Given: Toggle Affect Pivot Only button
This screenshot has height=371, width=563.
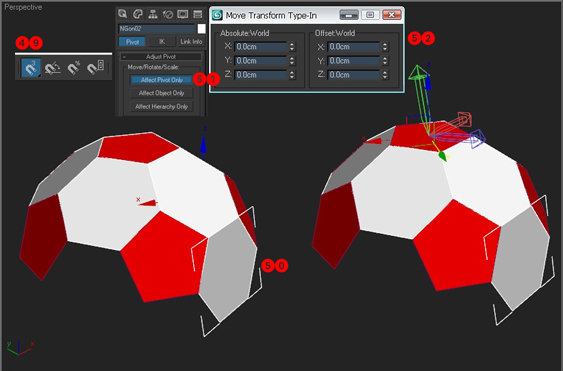Looking at the screenshot, I should pos(162,80).
